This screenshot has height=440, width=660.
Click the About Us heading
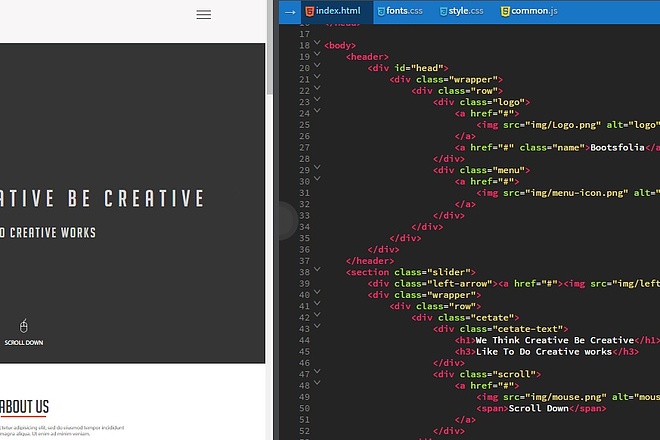click(24, 407)
